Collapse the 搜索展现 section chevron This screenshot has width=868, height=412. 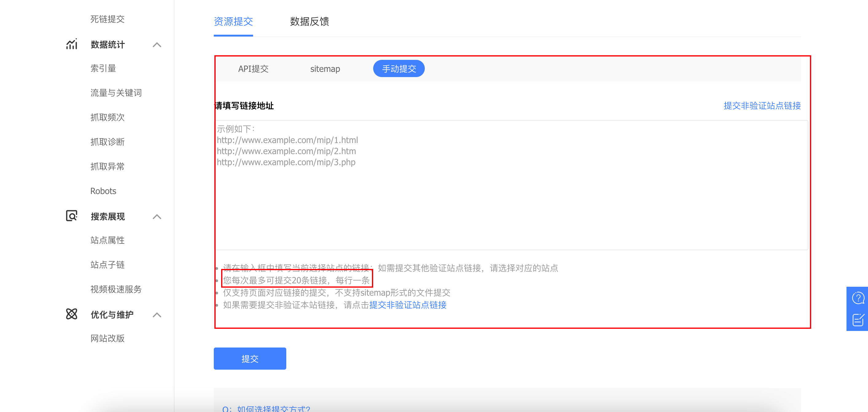tap(157, 217)
